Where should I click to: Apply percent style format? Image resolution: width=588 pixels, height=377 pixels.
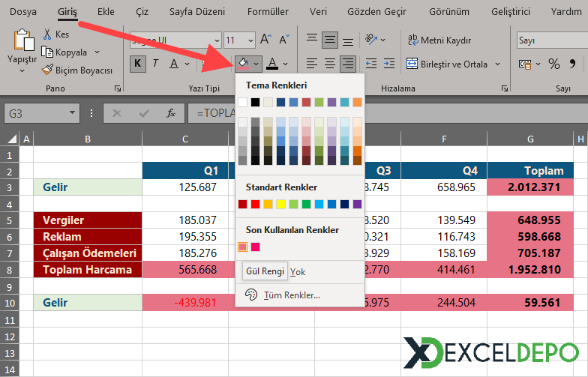(x=554, y=64)
